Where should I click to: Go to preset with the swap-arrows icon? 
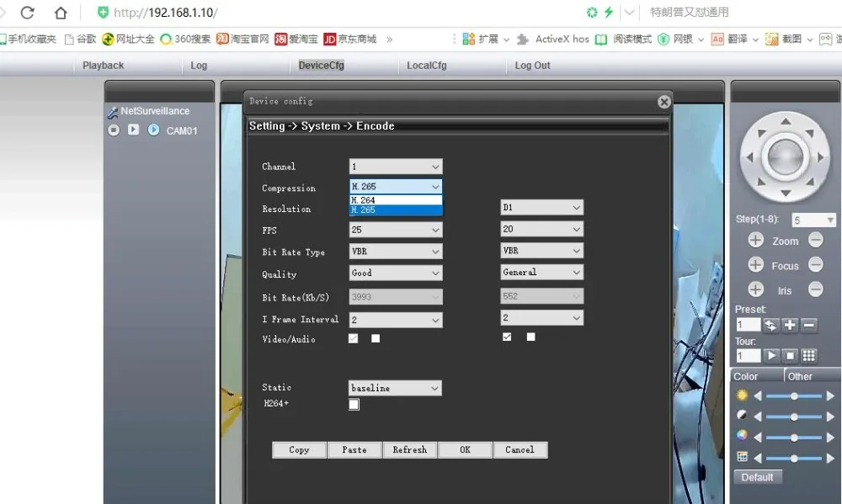770,325
